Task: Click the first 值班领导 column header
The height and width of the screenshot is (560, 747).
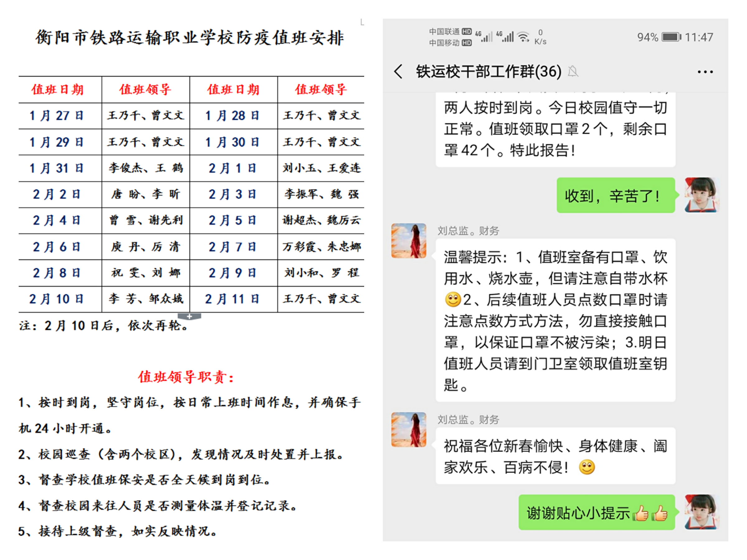Action: (145, 90)
